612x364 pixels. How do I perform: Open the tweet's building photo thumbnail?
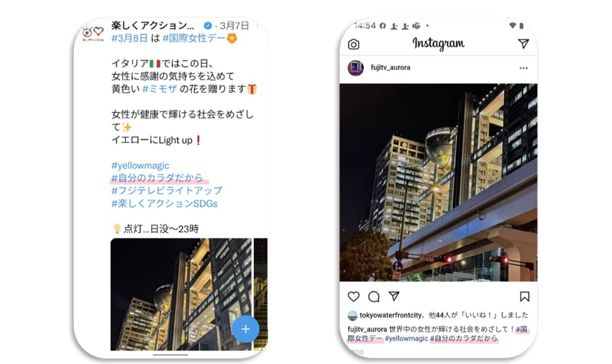coord(181,294)
